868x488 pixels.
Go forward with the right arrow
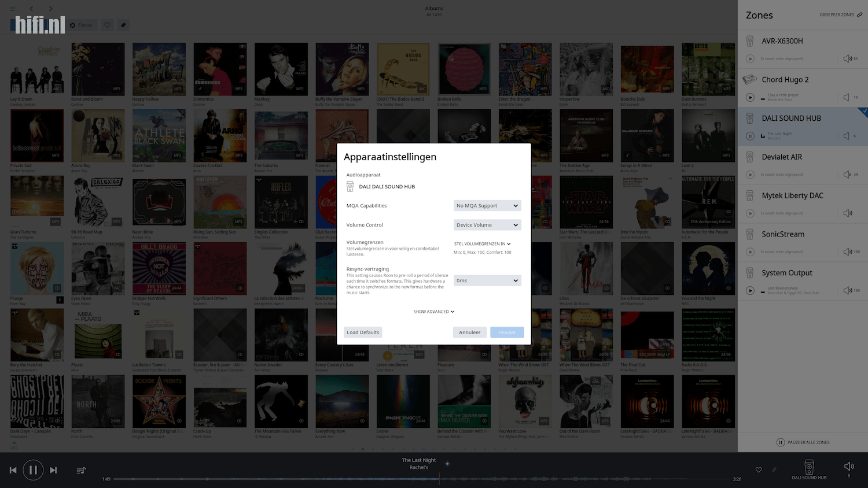click(x=50, y=9)
